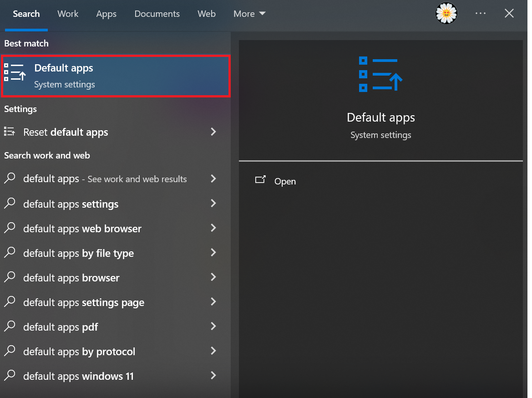Viewport: 532px width, 398px height.
Task: Click magnifier icon next to 'default apps by protocol'
Action: [x=10, y=351]
